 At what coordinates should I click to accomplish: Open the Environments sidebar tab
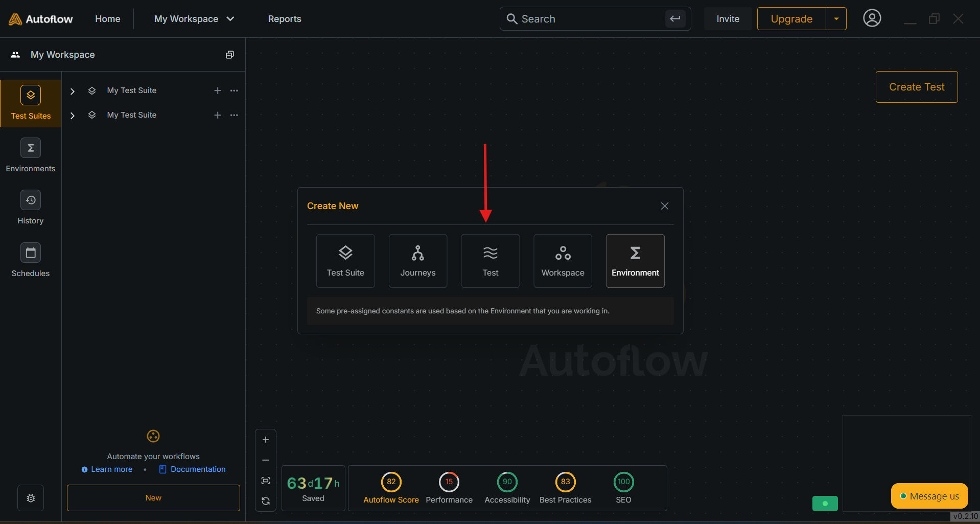[31, 155]
